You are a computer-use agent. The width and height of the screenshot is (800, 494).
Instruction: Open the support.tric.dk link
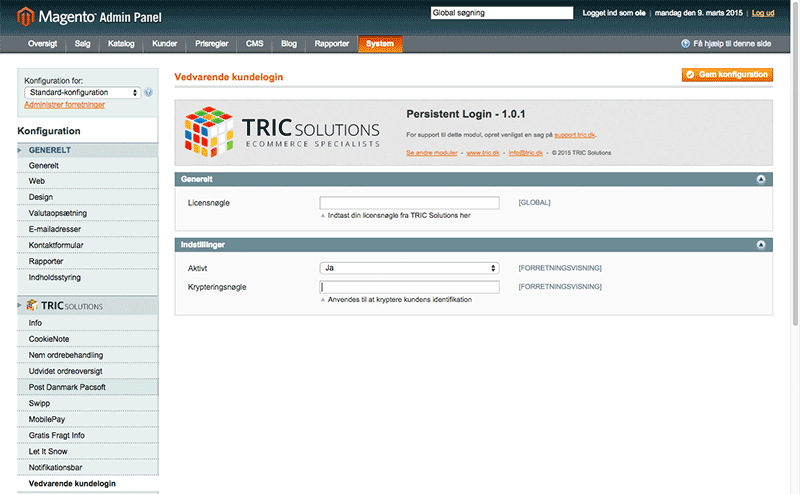tap(575, 133)
